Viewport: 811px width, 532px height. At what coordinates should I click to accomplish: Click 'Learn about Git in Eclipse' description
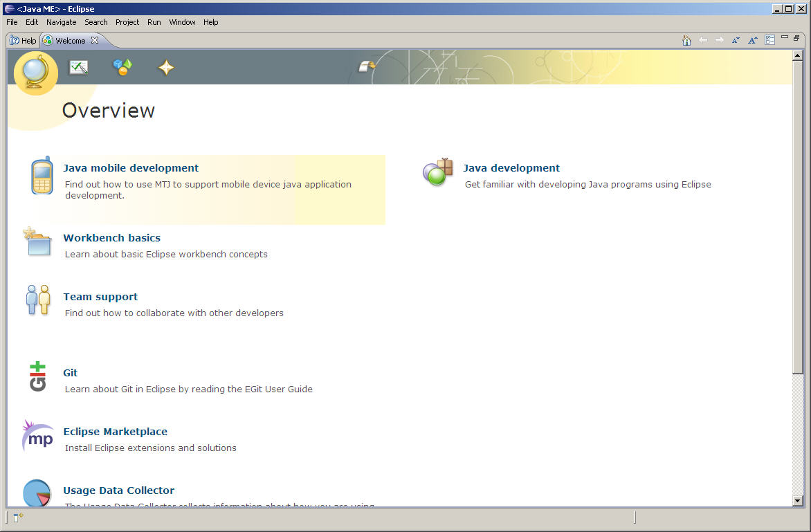189,389
